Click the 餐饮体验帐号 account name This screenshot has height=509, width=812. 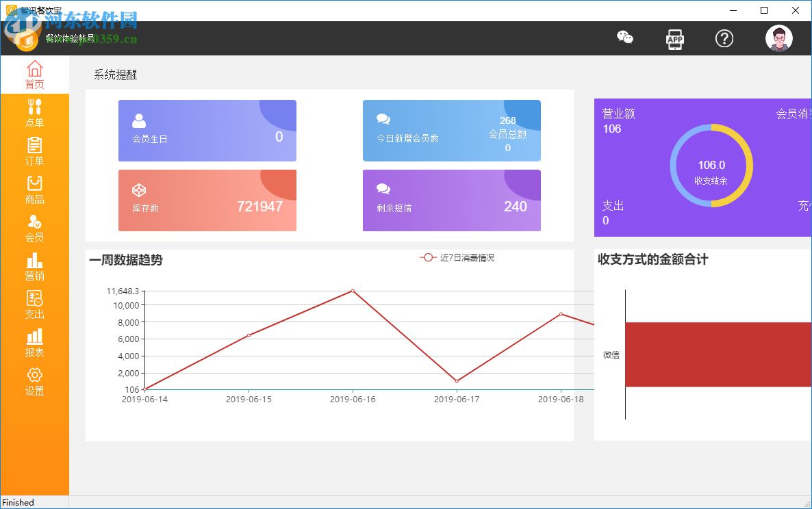(70, 38)
